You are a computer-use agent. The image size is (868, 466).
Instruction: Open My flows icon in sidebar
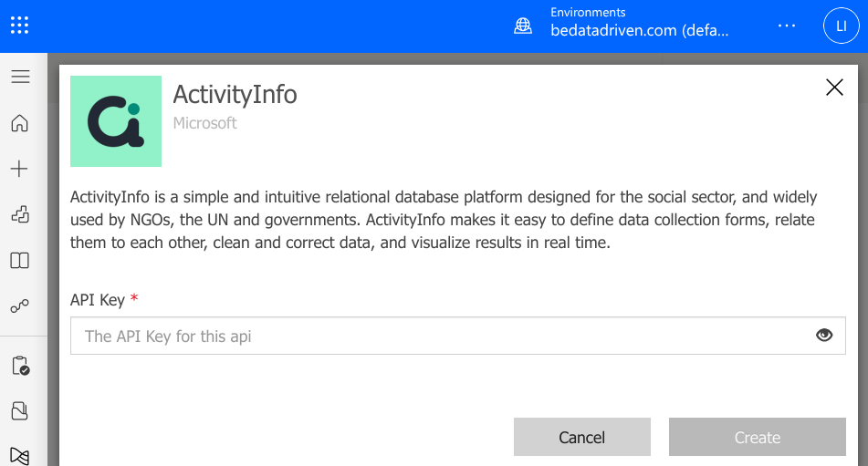(20, 305)
